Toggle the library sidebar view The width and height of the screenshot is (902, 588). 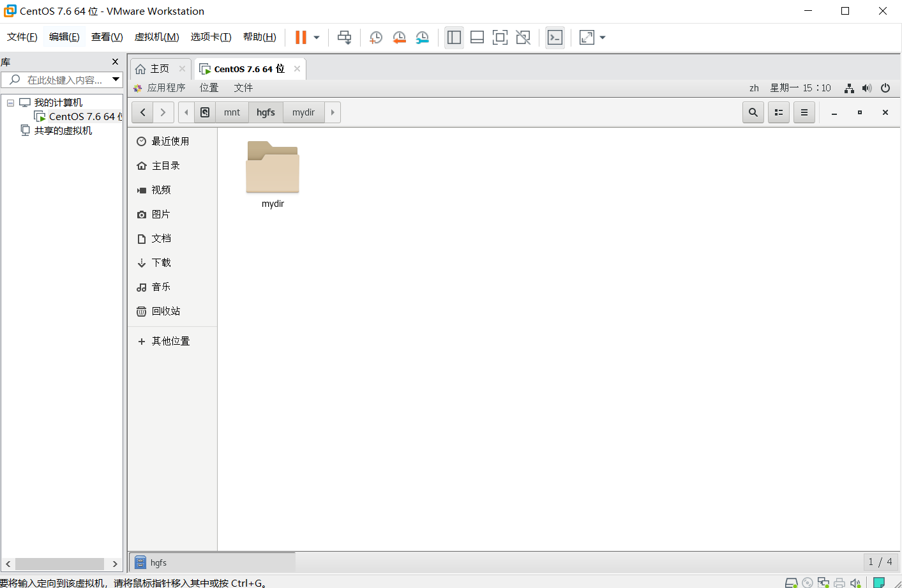click(x=454, y=38)
